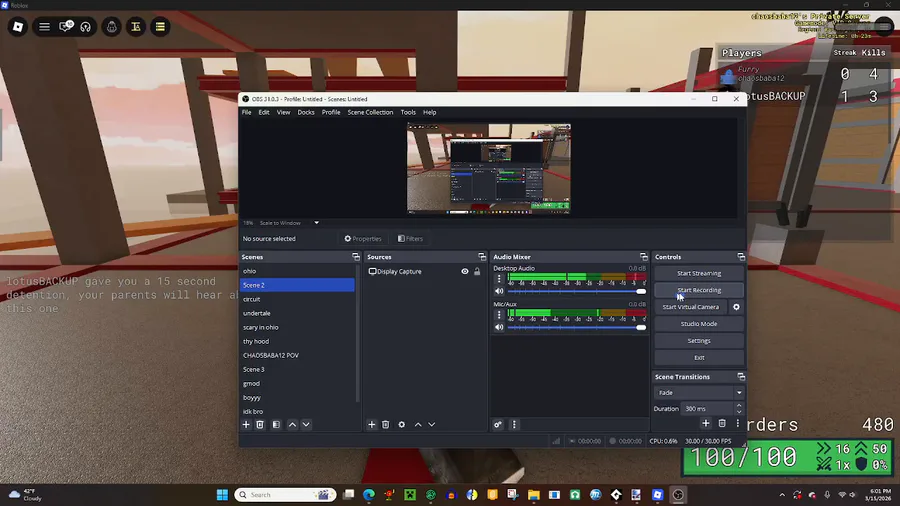Screen dimensions: 900x506
Task: Open scene filters icon in Scenes dock
Action: pyautogui.click(x=276, y=425)
